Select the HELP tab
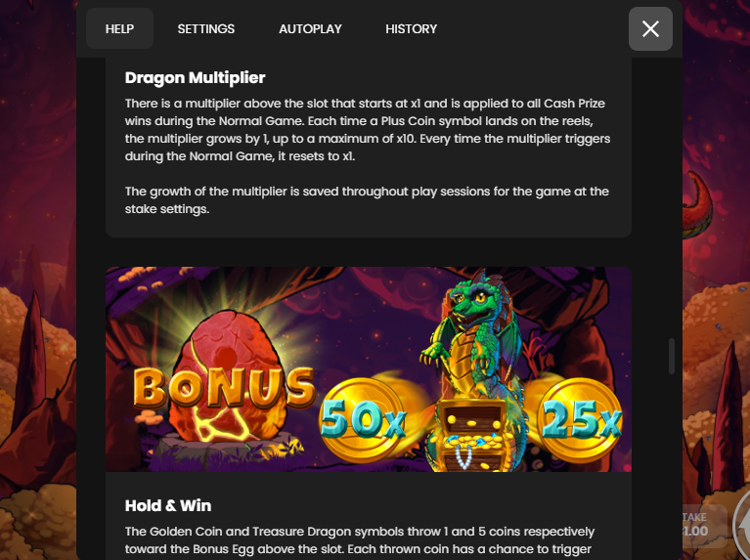The height and width of the screenshot is (560, 750). pos(119,28)
